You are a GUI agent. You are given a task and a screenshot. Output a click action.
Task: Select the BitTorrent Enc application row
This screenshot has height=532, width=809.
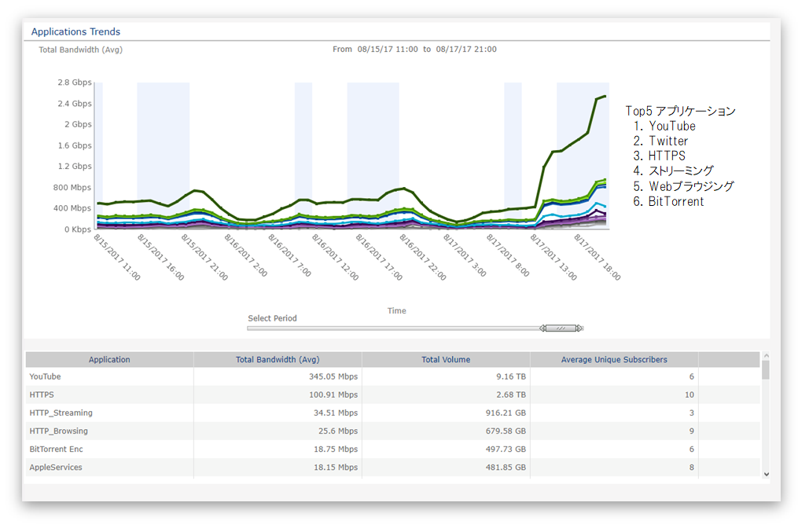click(392, 449)
